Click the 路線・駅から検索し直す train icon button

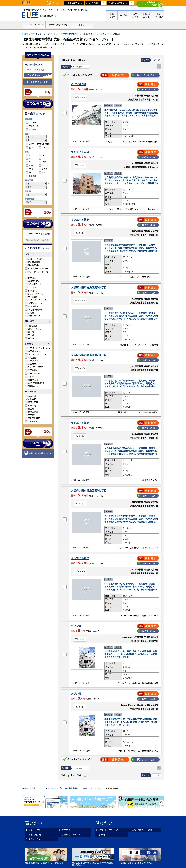[x=38, y=453]
